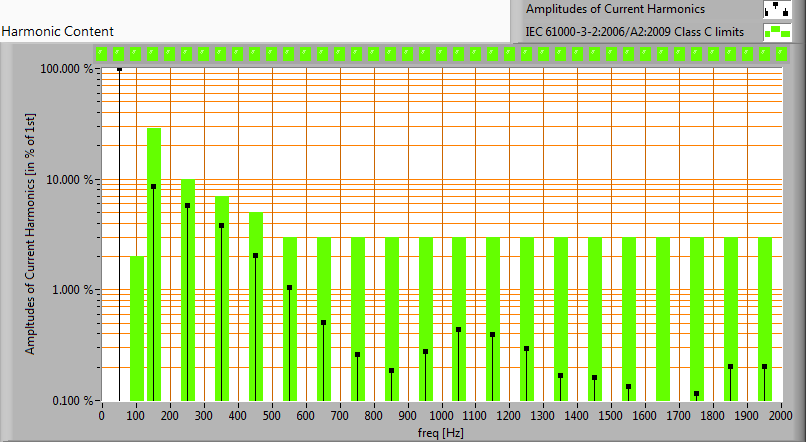Click the black data marker at 50 Hz
Screen dimensions: 806x442
119,70
